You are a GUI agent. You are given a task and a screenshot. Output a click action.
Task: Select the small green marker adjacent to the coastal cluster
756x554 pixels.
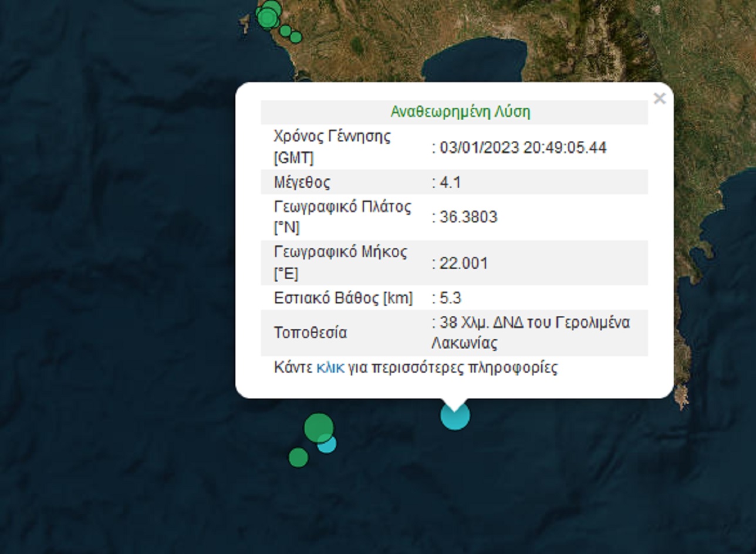(x=285, y=31)
